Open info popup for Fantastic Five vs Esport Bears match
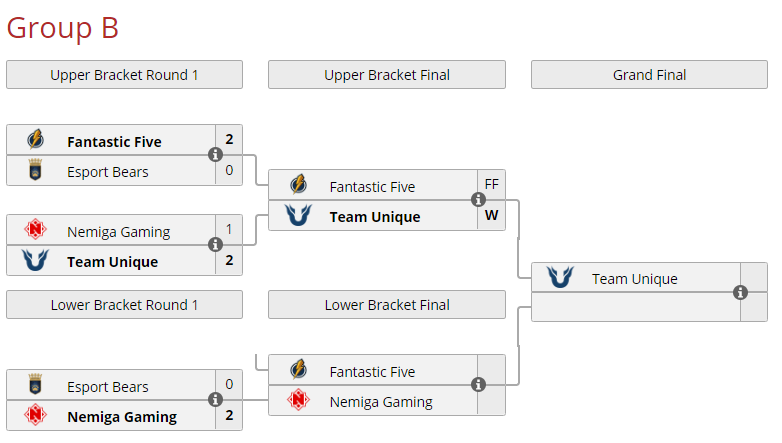This screenshot has height=443, width=782. 215,155
